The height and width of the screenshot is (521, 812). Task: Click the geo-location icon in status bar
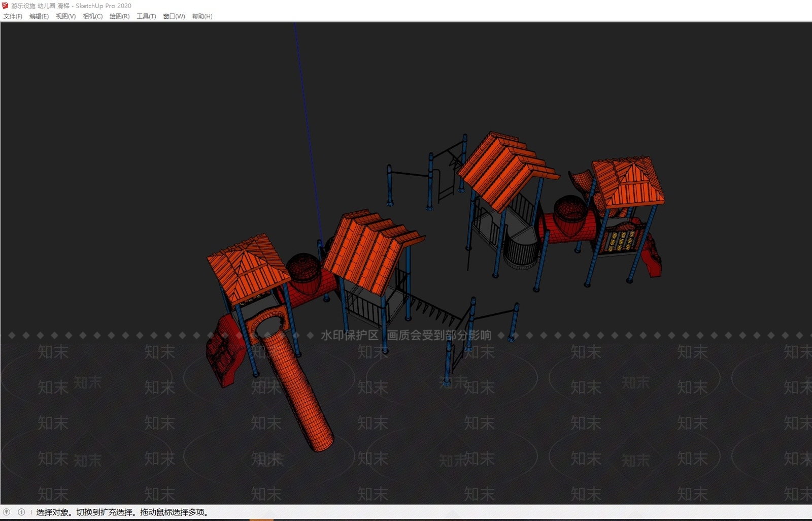7,512
